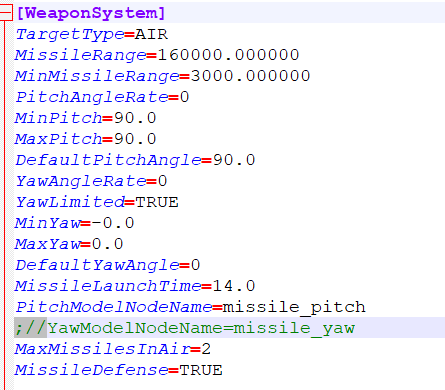Click the MaxMissilesInAir value 2
The width and height of the screenshot is (445, 390).
206,349
